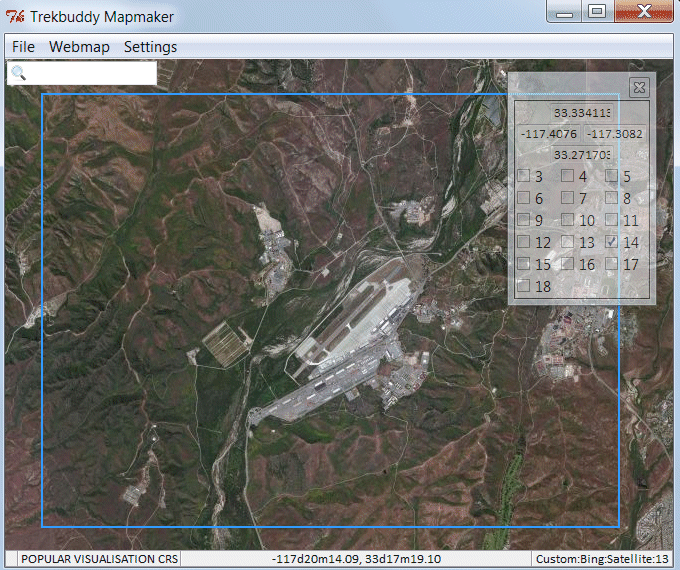680x570 pixels.
Task: Click the west longitude field -117.4076
Action: [549, 134]
